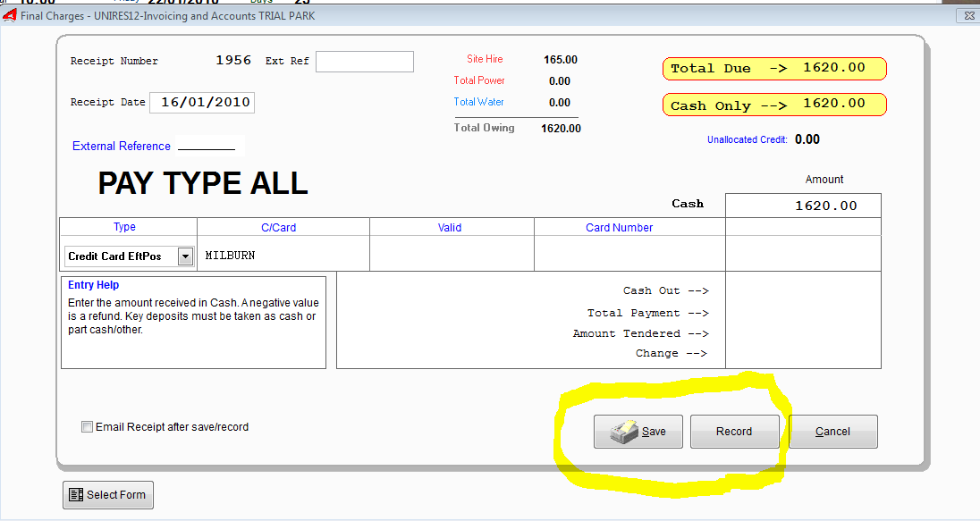This screenshot has width=980, height=521.
Task: Click the C/Card cell containing MILBURN
Action: 283,256
